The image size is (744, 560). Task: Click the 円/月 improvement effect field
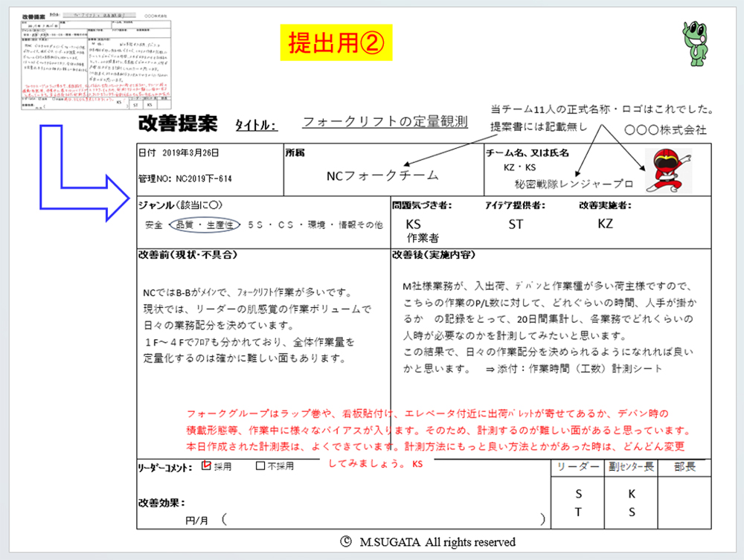click(x=196, y=520)
